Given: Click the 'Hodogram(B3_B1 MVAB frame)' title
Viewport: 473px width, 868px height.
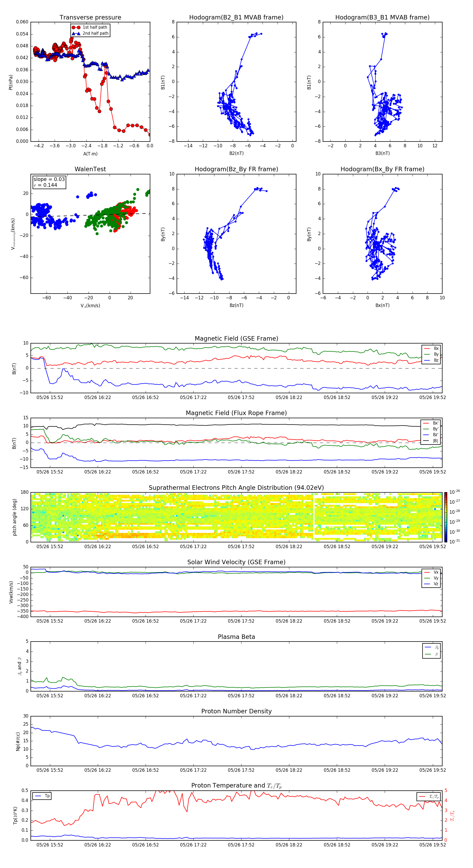Looking at the screenshot, I should pos(382,18).
